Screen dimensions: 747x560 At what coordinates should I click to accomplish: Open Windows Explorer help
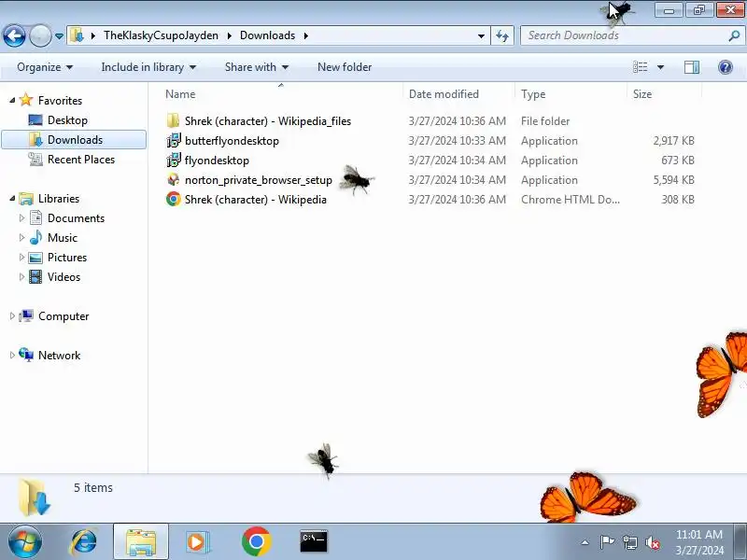[x=726, y=67]
